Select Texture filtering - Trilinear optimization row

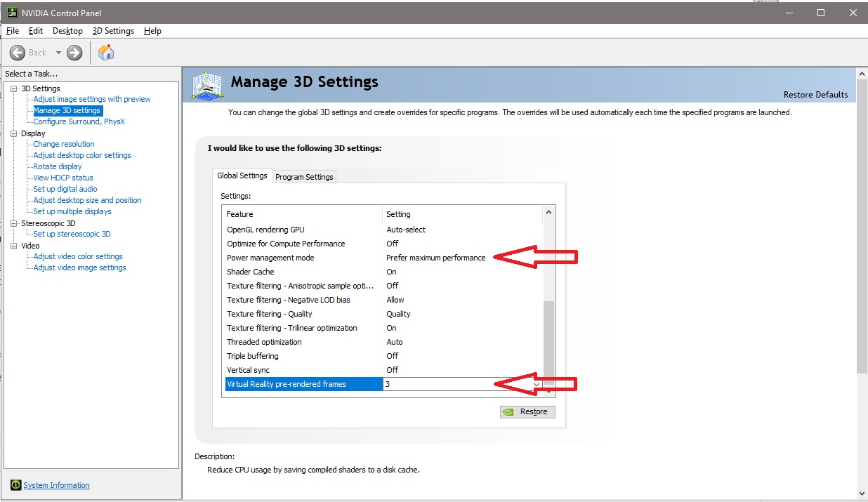tap(383, 328)
